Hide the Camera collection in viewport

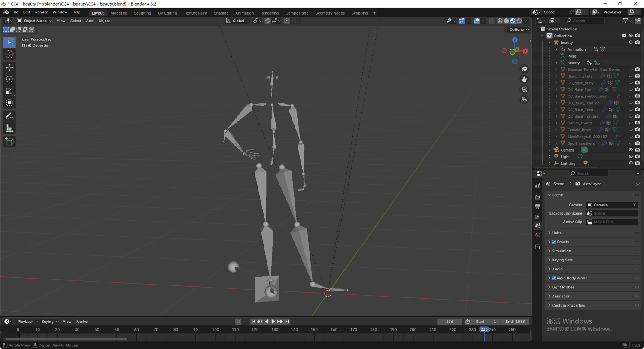631,150
